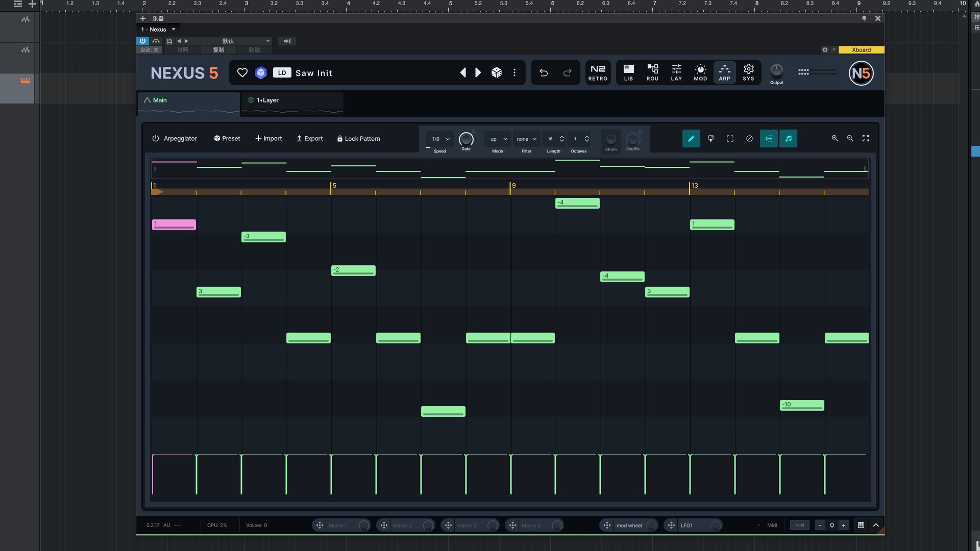Toggle the Arpeggiator power switch
The image size is (980, 551).
(x=156, y=139)
